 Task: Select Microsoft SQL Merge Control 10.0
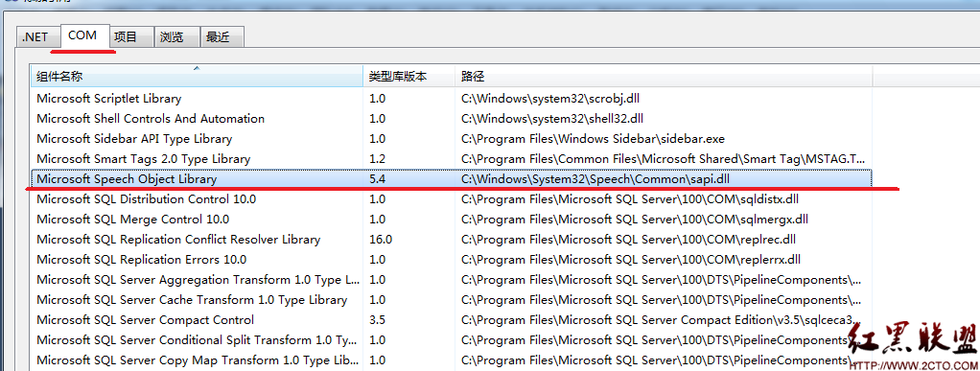452,220
